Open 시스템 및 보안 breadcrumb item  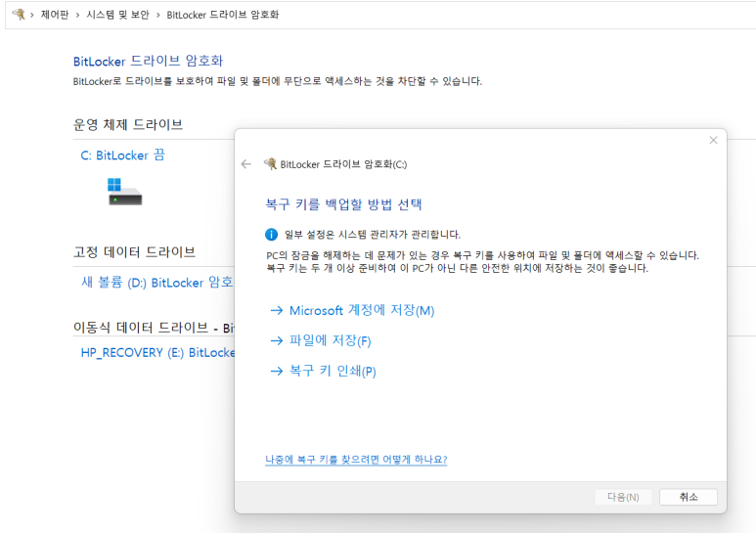[117, 15]
